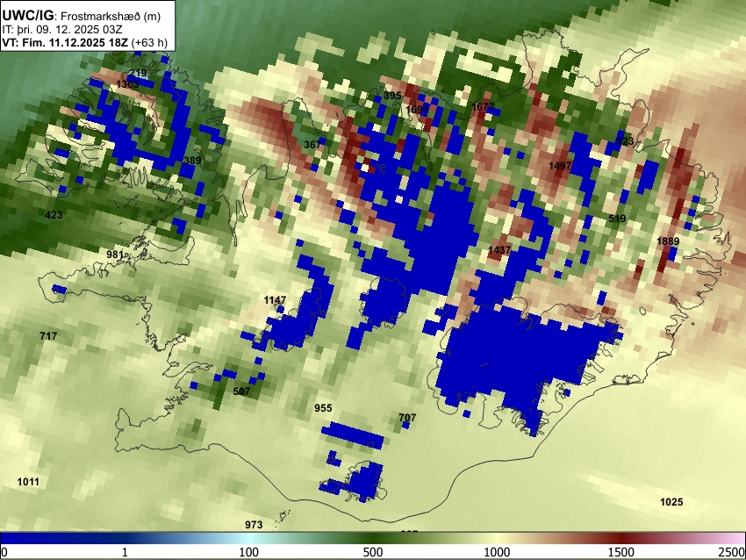The height and width of the screenshot is (560, 746).
Task: Select the IT þri. 09. 12. 2025 03Z line
Action: [x=62, y=30]
